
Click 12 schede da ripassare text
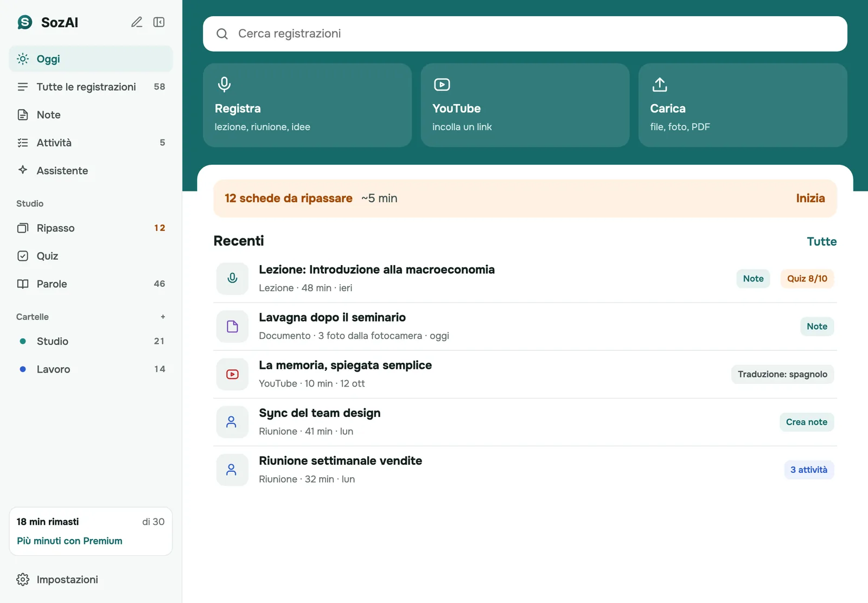289,198
